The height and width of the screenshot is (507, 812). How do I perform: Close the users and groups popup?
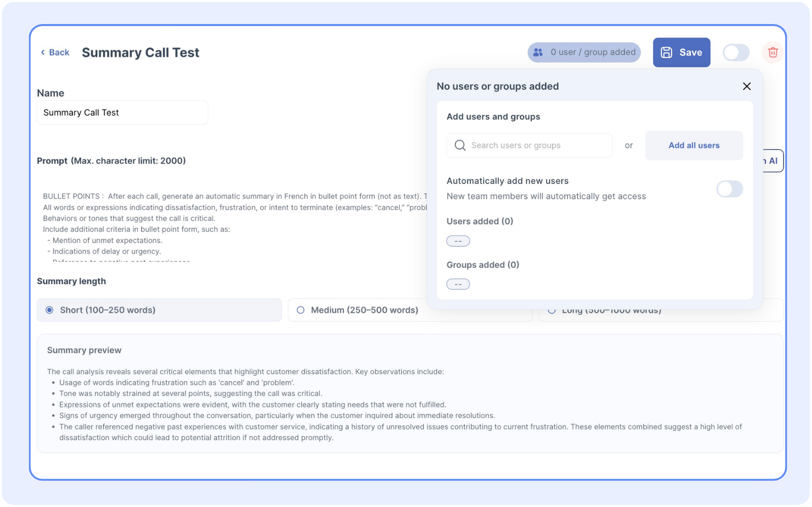point(746,86)
